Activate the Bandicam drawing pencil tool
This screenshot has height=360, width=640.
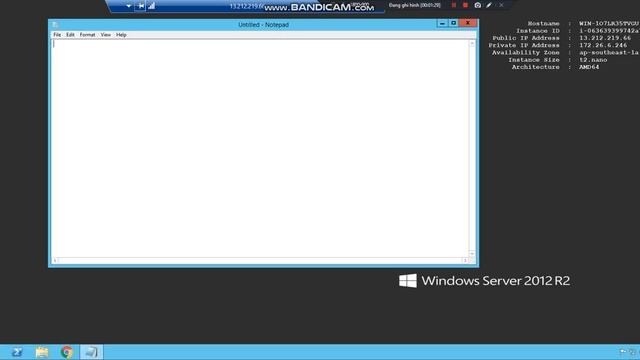(x=489, y=5)
